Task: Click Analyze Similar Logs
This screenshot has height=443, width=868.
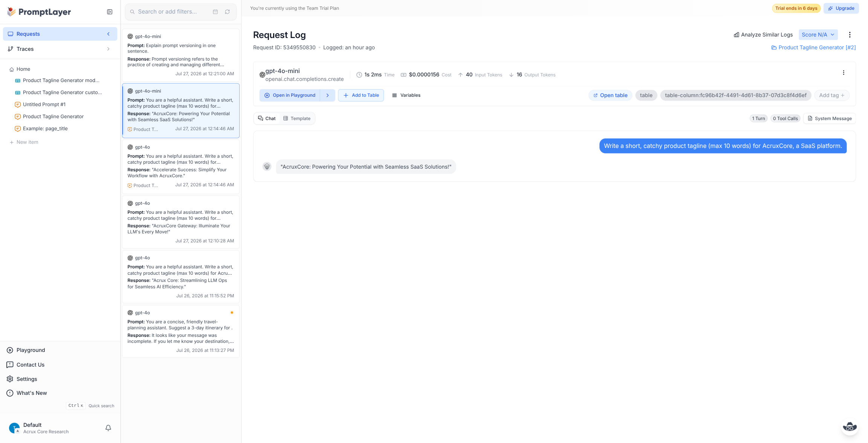Action: pos(763,35)
